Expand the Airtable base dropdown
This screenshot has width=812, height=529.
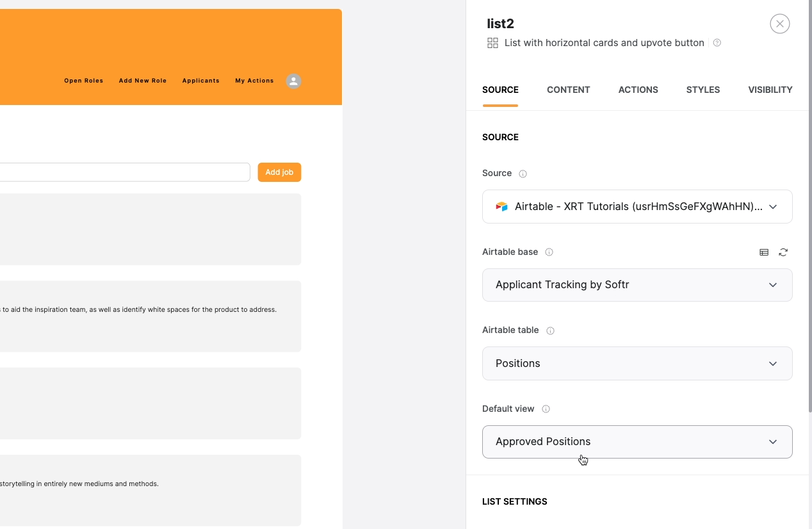coord(637,285)
